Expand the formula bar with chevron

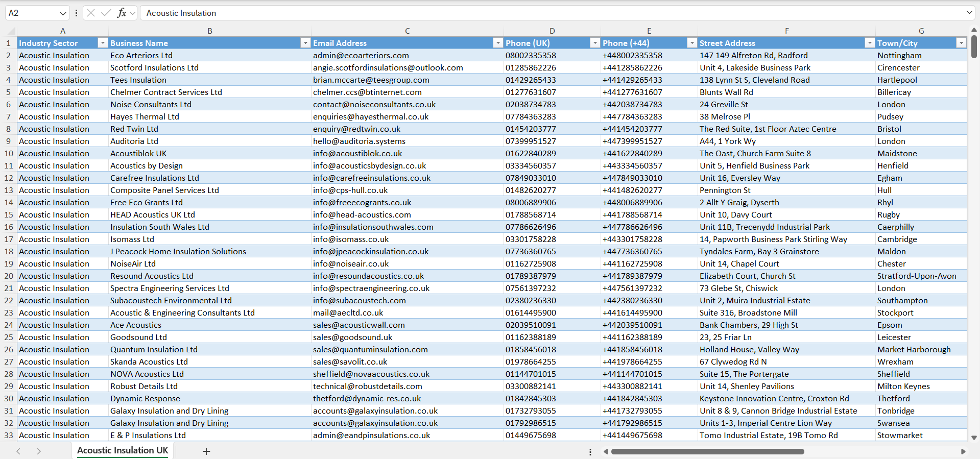point(969,12)
